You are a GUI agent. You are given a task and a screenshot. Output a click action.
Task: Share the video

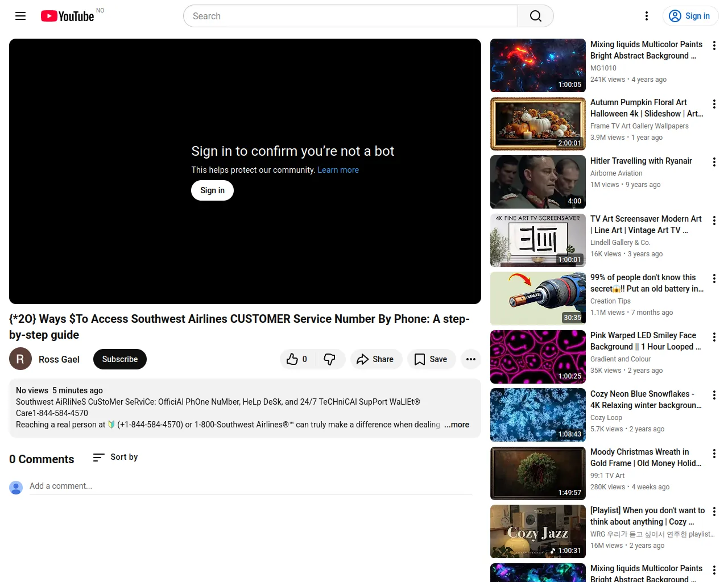point(376,359)
